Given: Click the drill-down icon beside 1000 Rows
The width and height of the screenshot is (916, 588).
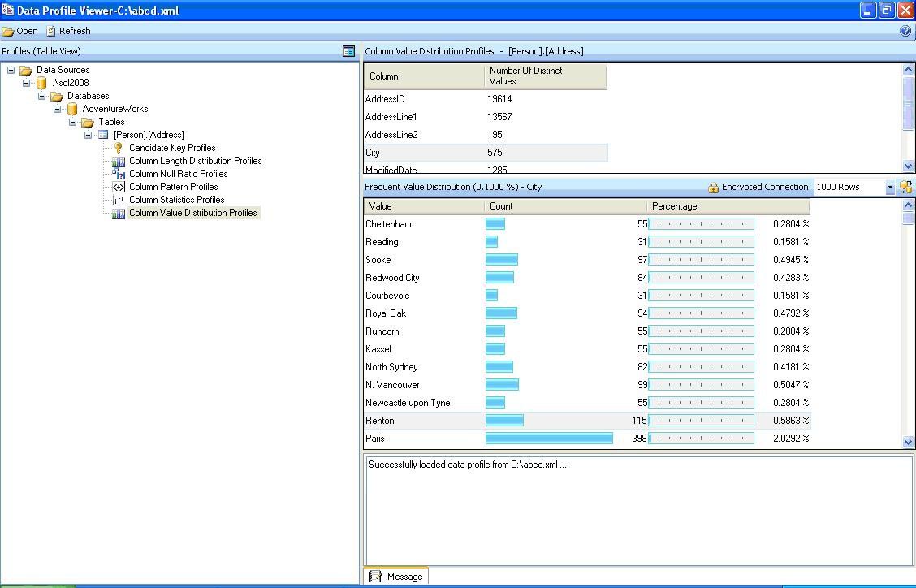Looking at the screenshot, I should point(905,187).
